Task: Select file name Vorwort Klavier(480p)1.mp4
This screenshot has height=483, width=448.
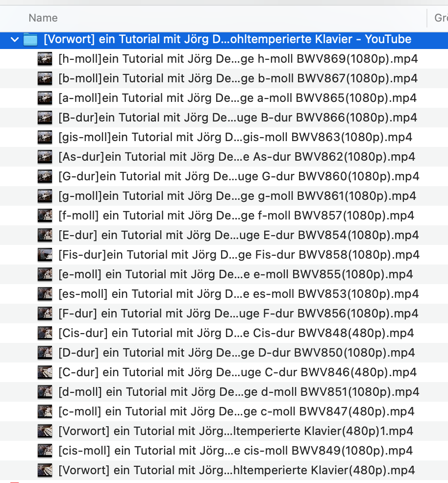Action: [x=236, y=431]
